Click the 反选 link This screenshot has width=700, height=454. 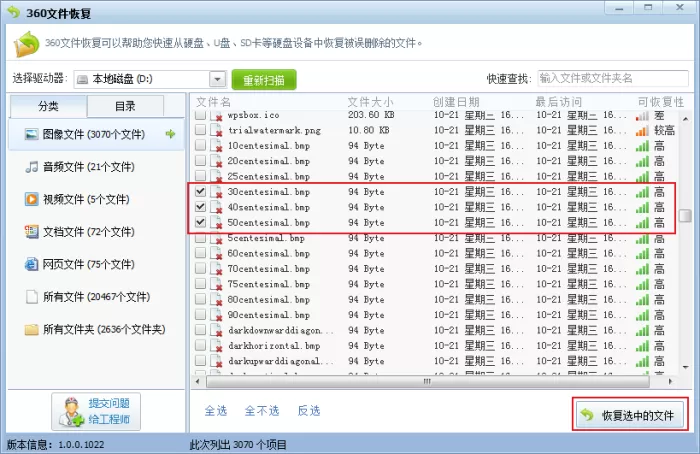click(x=309, y=411)
